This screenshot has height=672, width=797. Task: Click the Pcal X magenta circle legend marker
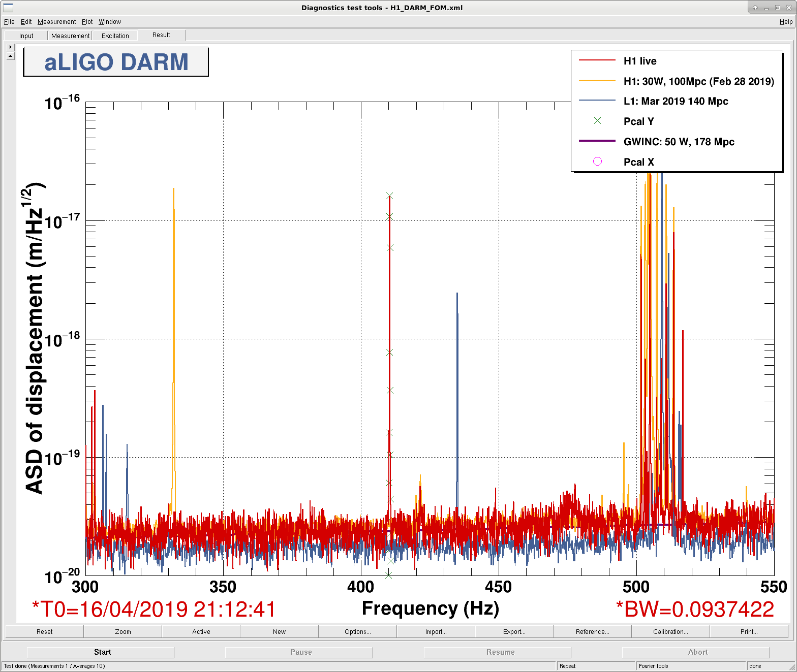[597, 162]
